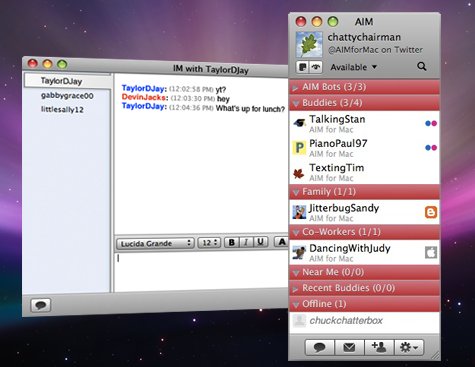The image size is (475, 367).
Task: Collapse the Family group
Action: tap(296, 192)
